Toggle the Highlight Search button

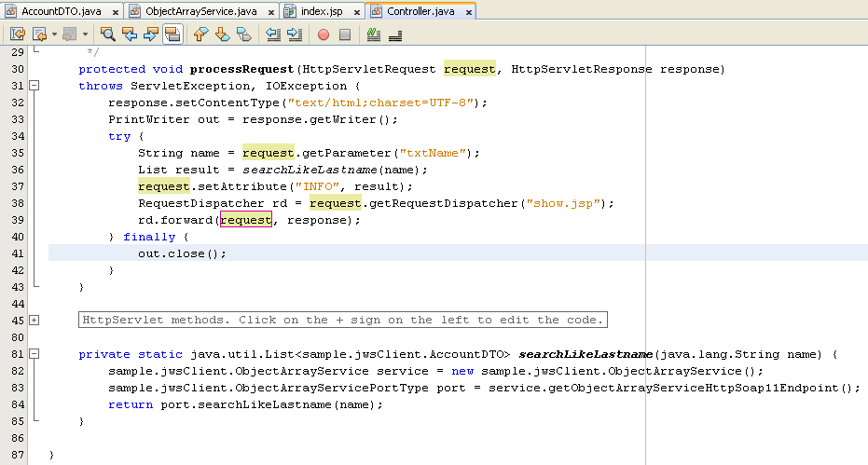[x=172, y=34]
